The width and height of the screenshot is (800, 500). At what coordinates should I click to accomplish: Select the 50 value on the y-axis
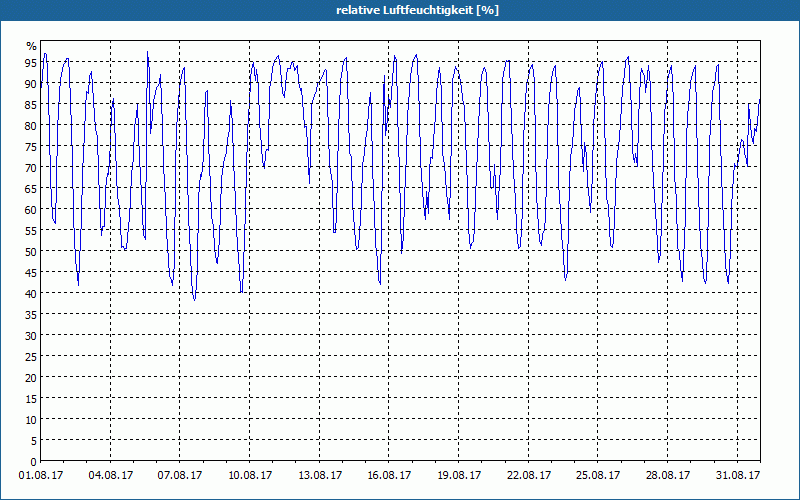click(x=31, y=251)
